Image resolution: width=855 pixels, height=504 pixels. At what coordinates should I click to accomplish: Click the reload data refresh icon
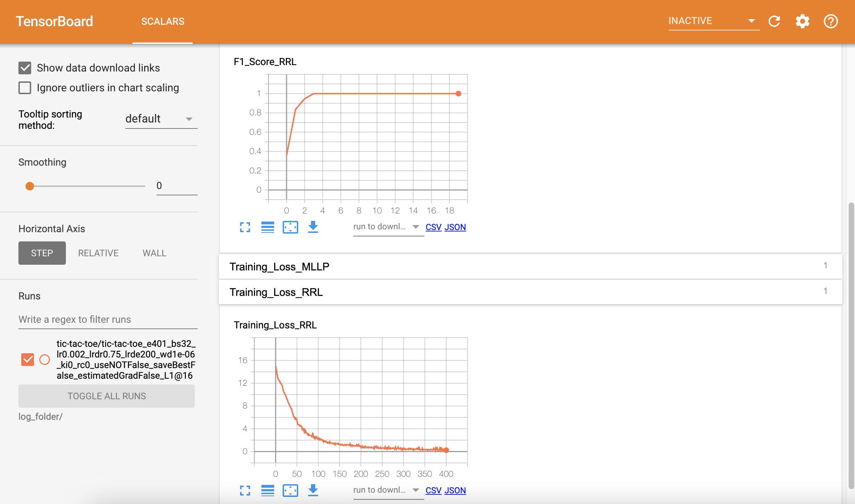[x=774, y=21]
